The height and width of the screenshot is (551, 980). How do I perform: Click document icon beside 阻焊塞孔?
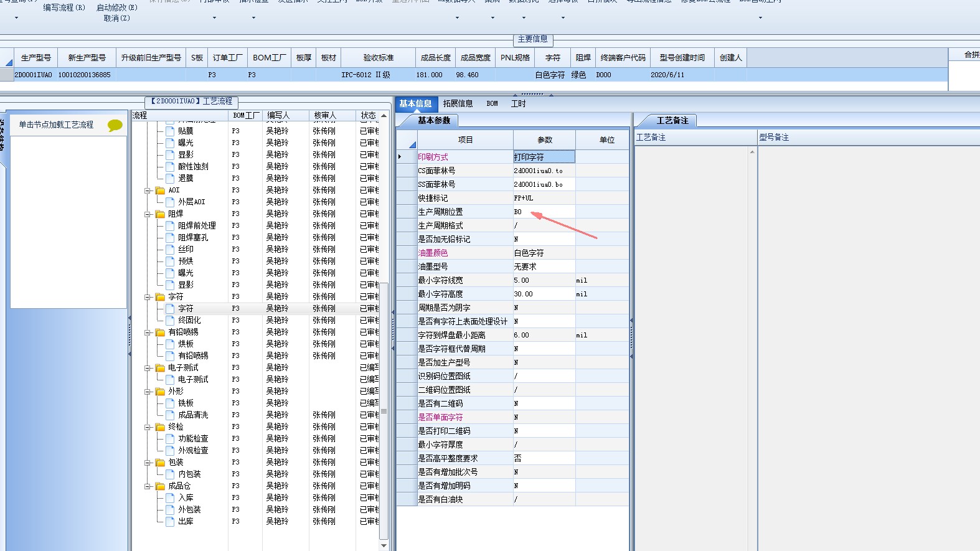171,237
